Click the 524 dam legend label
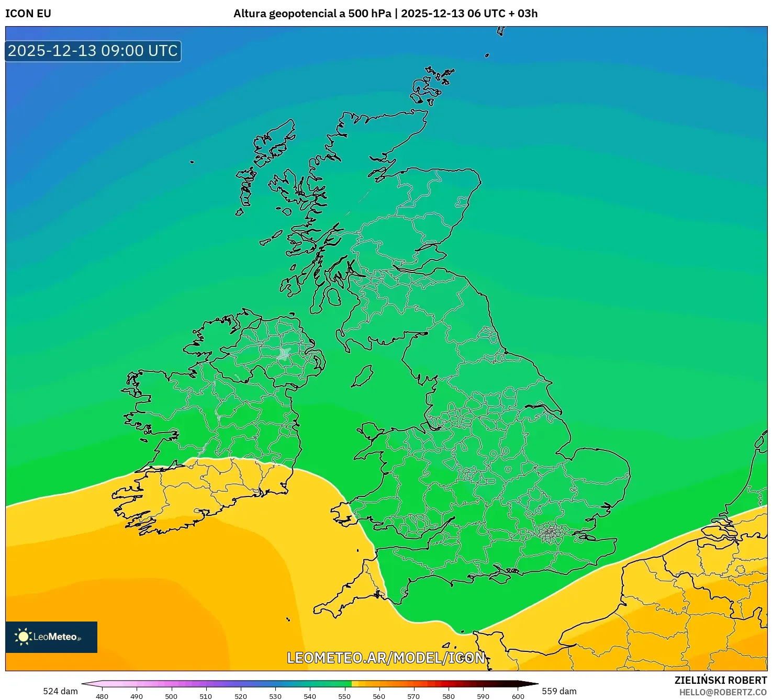 [x=59, y=692]
